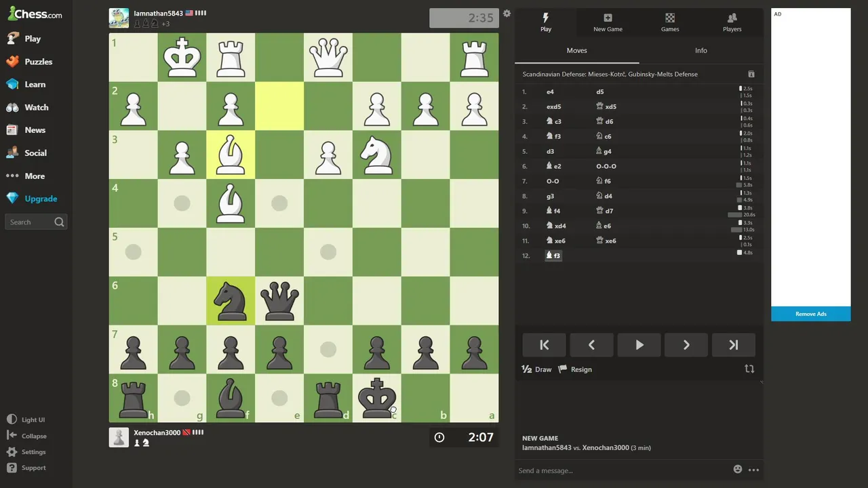This screenshot has height=488, width=868.
Task: Click the white bishop on f4
Action: point(231,203)
